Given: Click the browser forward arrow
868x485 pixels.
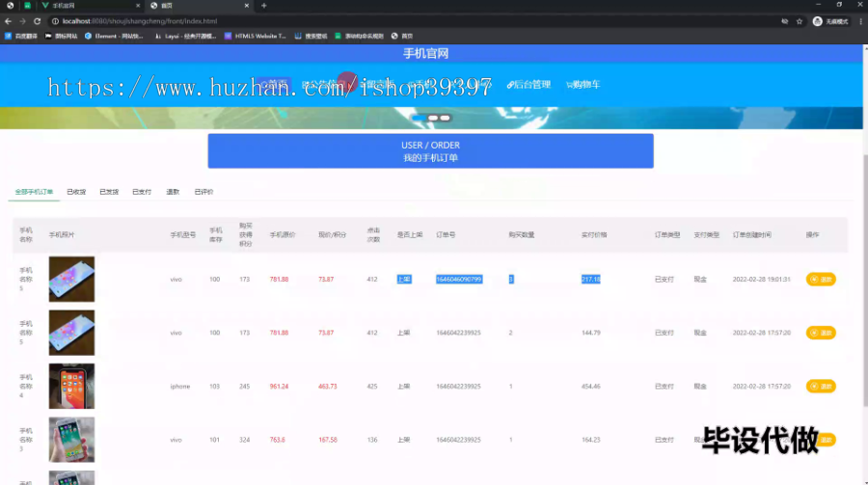Looking at the screenshot, I should point(23,21).
